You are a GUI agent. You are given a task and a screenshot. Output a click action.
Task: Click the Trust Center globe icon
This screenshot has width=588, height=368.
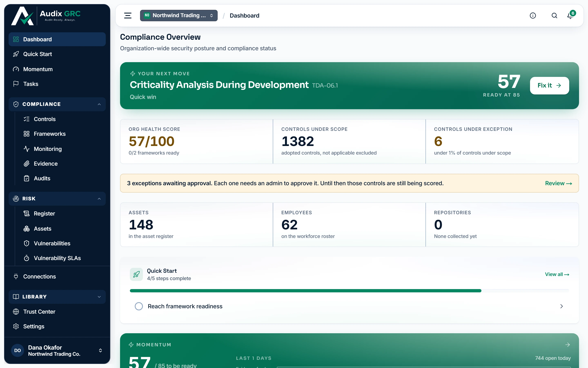click(16, 312)
